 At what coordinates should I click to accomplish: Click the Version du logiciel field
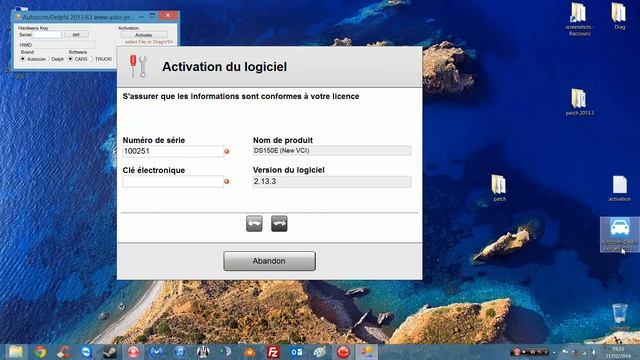[x=332, y=182]
